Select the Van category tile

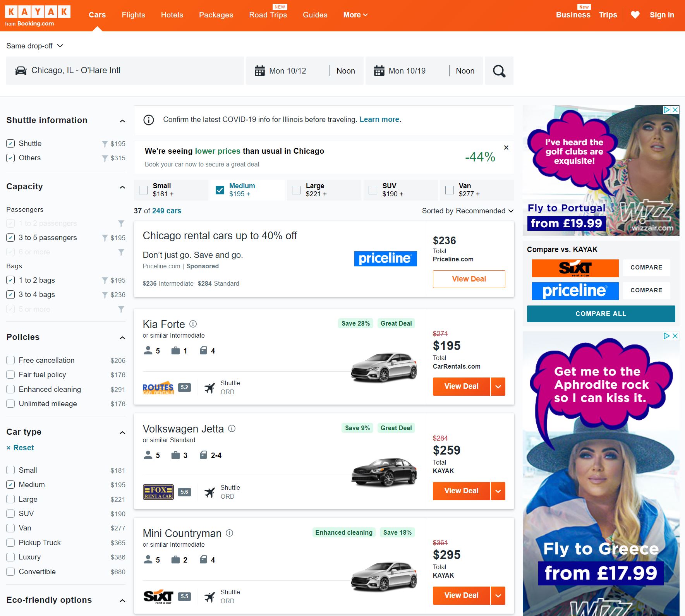click(x=477, y=190)
